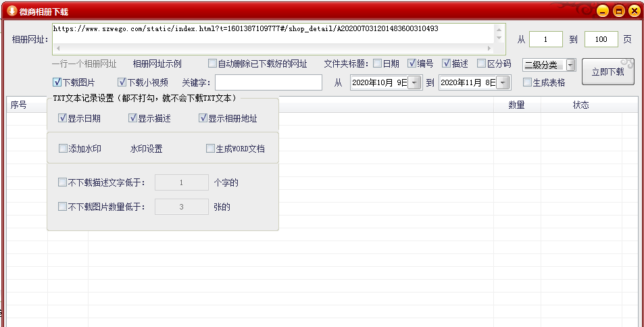Open the 二级分类 dropdown
The width and height of the screenshot is (644, 327).
(x=570, y=65)
